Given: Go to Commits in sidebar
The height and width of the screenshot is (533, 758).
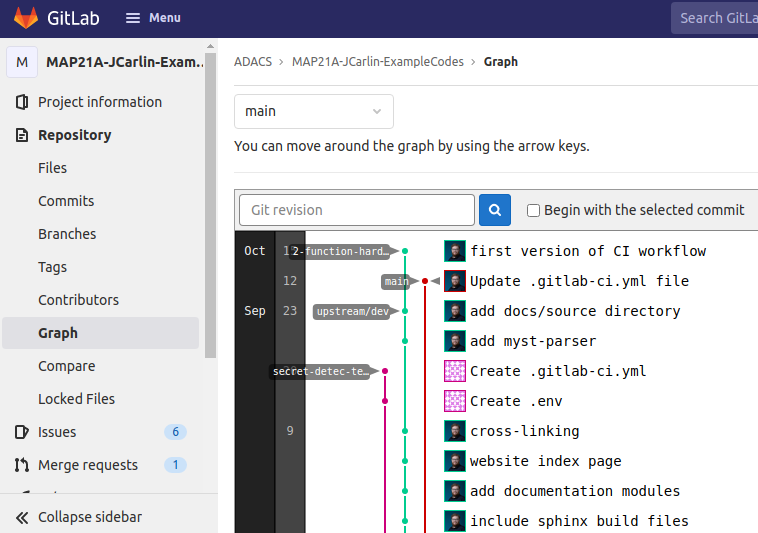Looking at the screenshot, I should point(66,201).
